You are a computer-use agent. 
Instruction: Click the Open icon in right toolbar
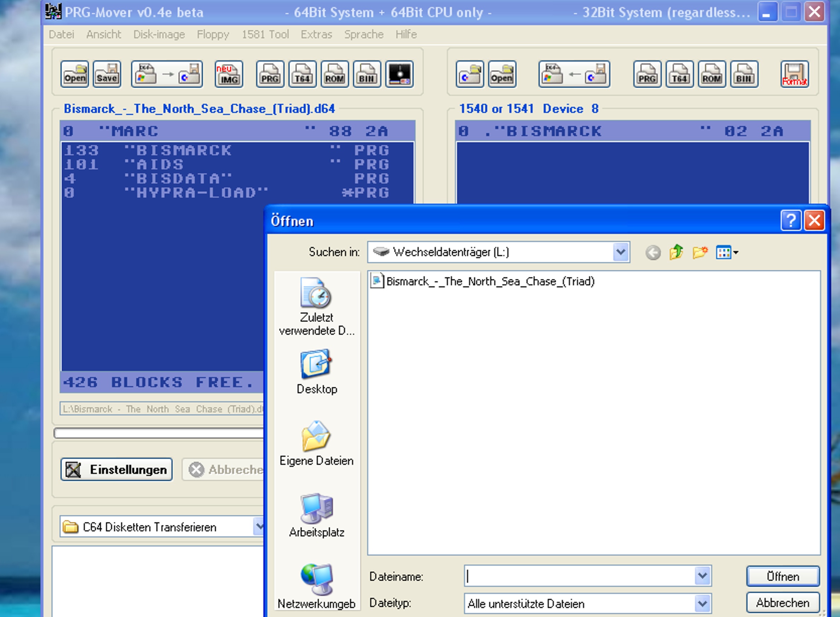click(502, 74)
